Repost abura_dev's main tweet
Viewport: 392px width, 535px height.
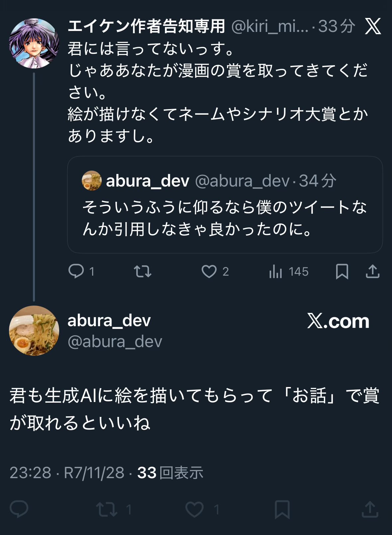coord(107,509)
